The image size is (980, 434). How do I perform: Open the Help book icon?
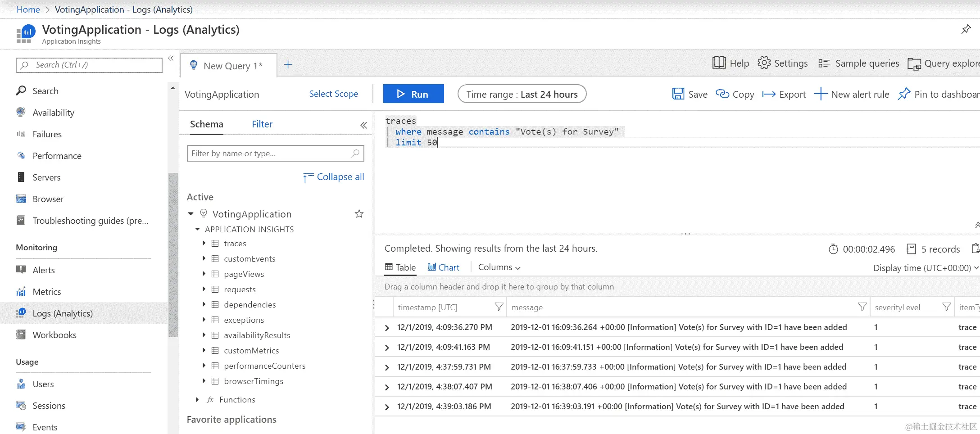pos(719,63)
